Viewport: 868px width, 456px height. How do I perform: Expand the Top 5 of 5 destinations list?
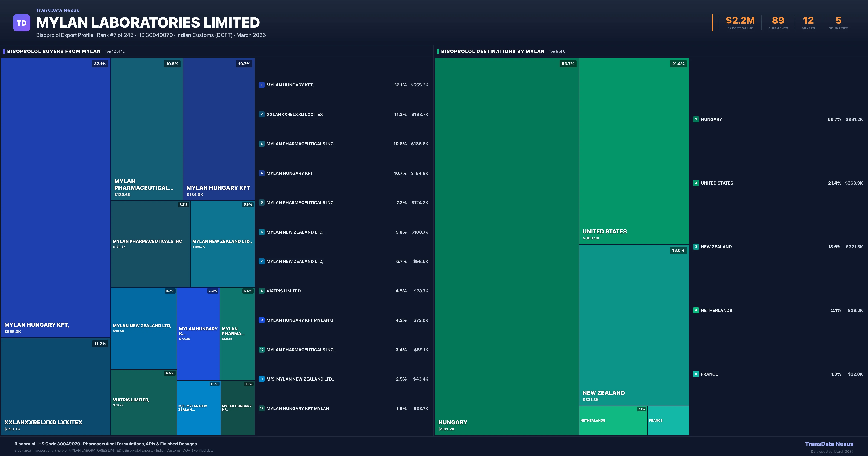click(557, 51)
